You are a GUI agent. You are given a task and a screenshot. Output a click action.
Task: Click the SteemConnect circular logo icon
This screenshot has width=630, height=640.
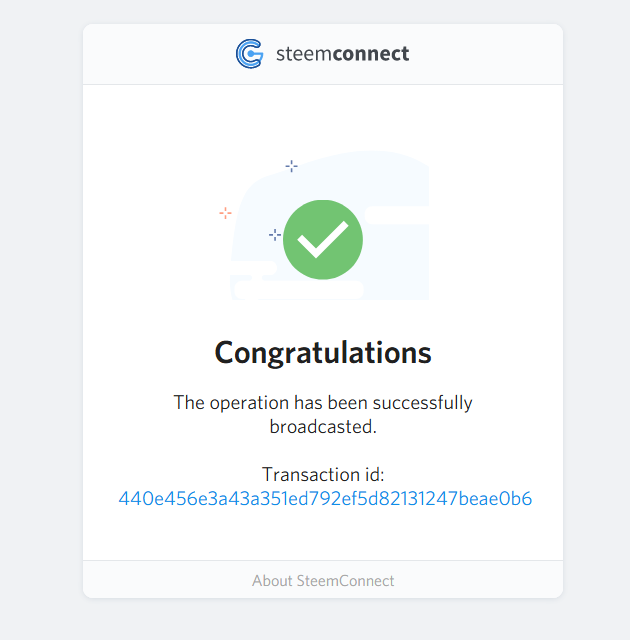[x=249, y=53]
